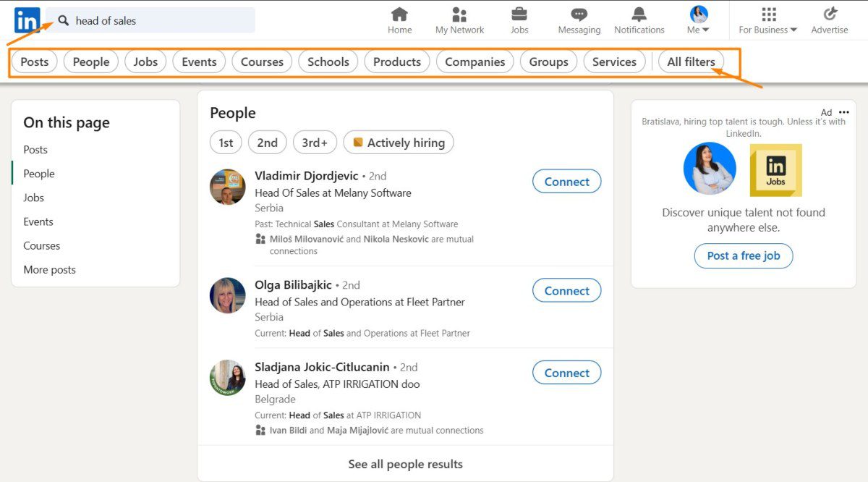Click the Me profile avatar

[x=699, y=14]
